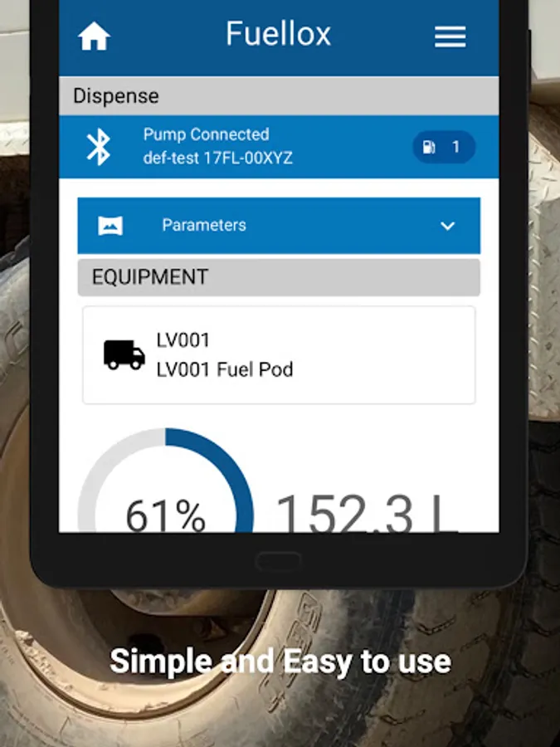Click the Parameters panel image icon
Image resolution: width=560 pixels, height=747 pixels.
(110, 225)
